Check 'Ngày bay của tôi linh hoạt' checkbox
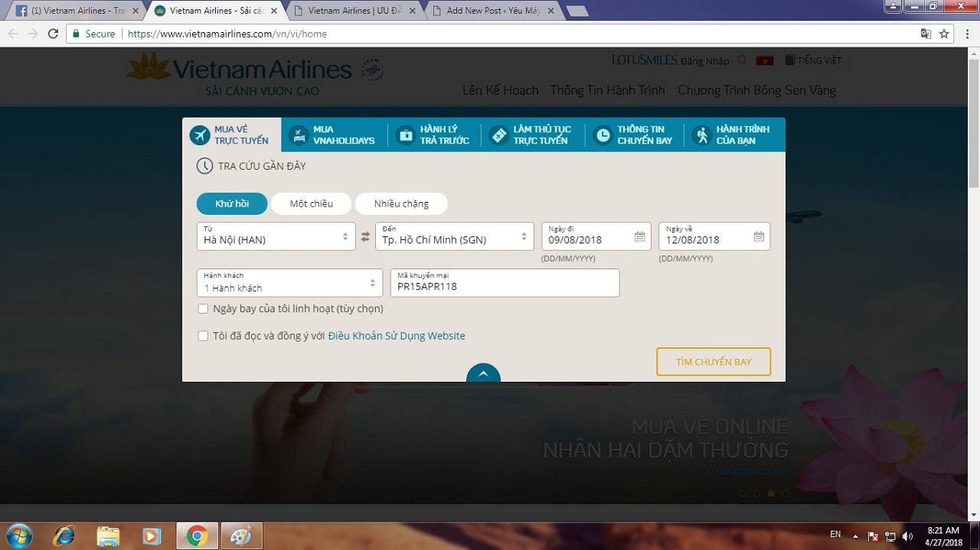The image size is (980, 550). 203,309
